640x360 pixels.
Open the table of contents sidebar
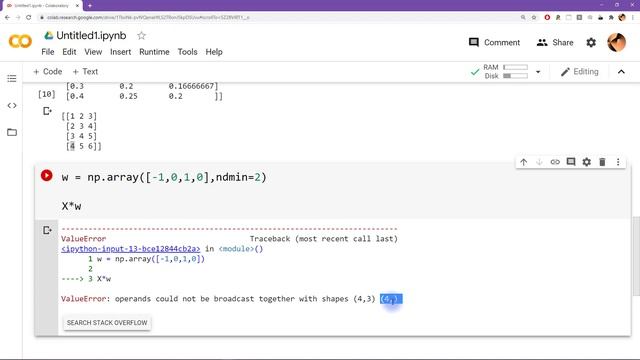(x=12, y=78)
